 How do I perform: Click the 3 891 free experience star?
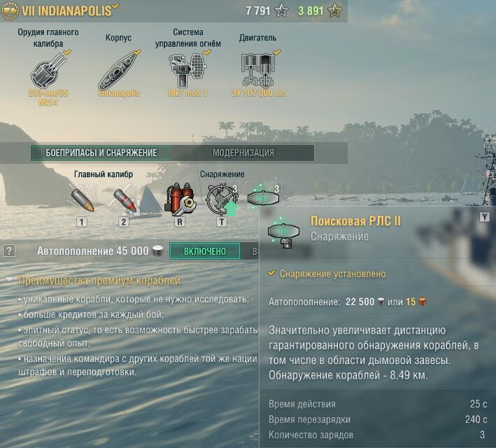[334, 11]
